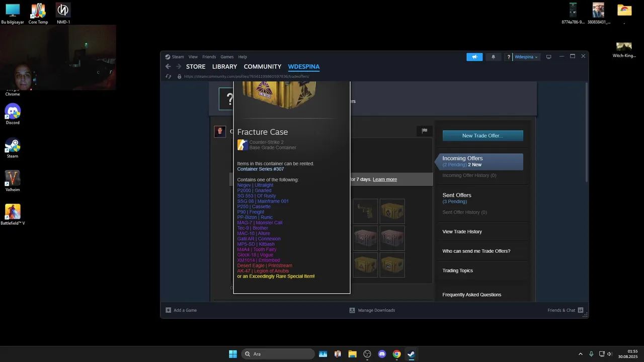Open the 8774a786 desktop file
Image resolution: width=644 pixels, height=362 pixels.
(x=573, y=14)
